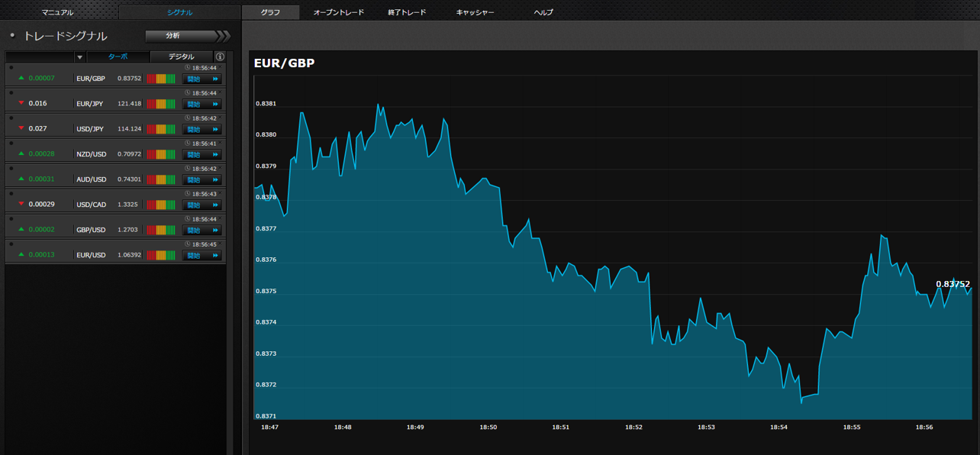Click the signal strength bar in EUR/GBP row

tap(161, 79)
